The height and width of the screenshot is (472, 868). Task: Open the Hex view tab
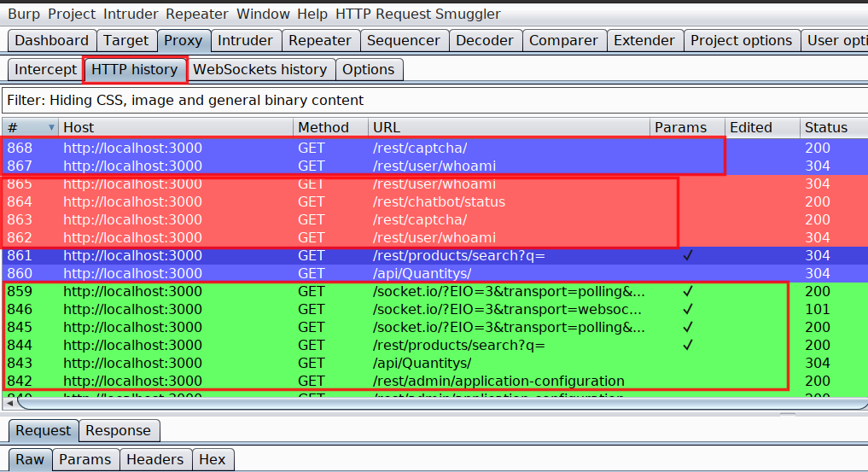click(x=212, y=460)
